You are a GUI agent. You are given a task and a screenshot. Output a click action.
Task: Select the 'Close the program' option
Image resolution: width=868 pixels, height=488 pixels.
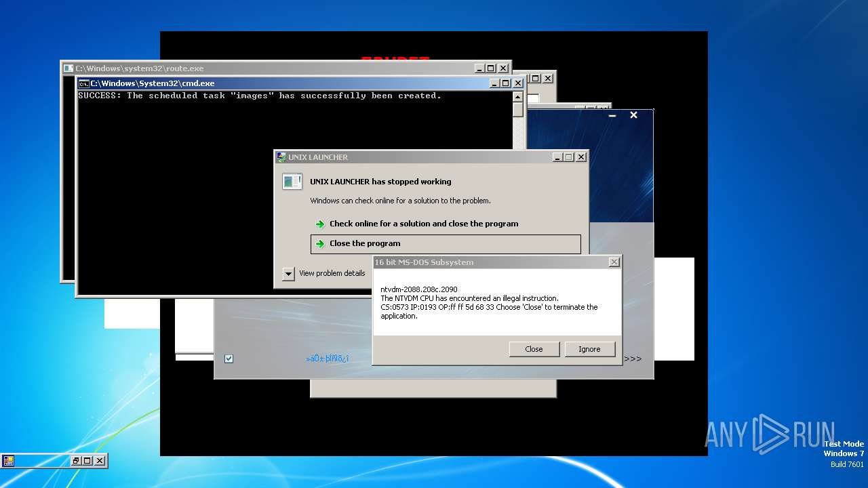click(446, 244)
